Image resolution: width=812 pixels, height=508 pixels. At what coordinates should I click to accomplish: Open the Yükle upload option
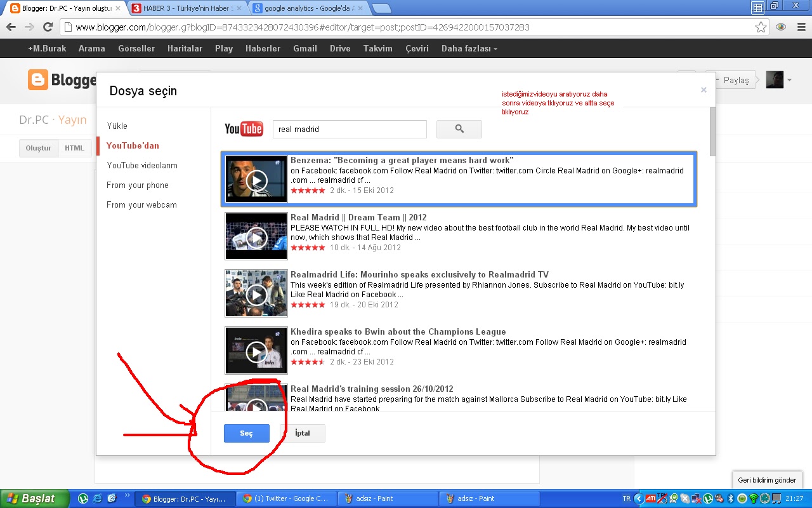tap(117, 126)
